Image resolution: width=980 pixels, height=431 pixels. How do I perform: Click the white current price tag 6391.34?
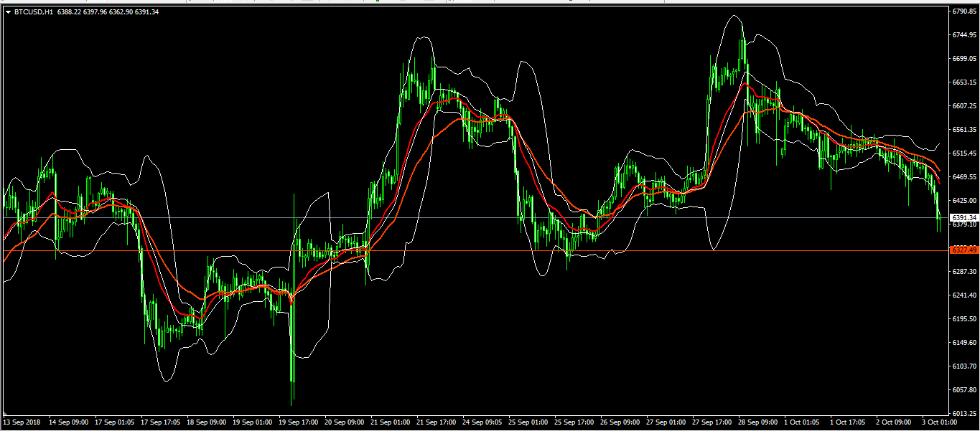(x=963, y=217)
